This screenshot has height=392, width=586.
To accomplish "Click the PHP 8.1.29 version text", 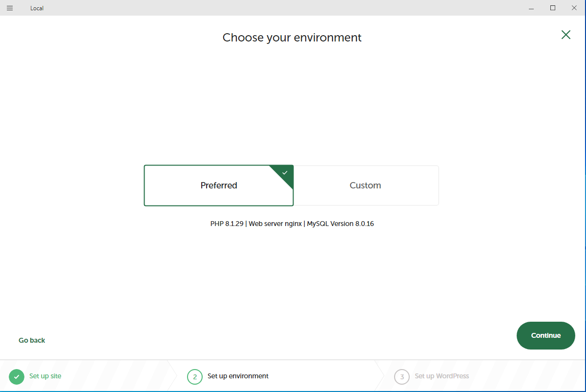I will 228,224.
